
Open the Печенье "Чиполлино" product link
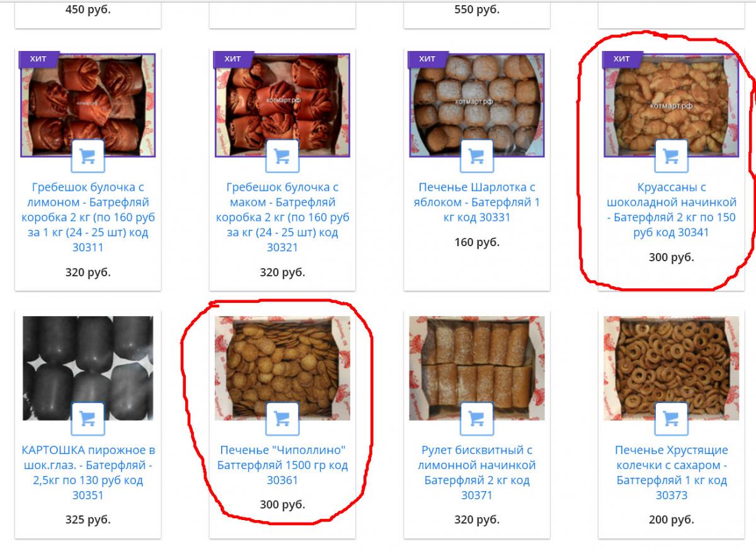point(282,465)
